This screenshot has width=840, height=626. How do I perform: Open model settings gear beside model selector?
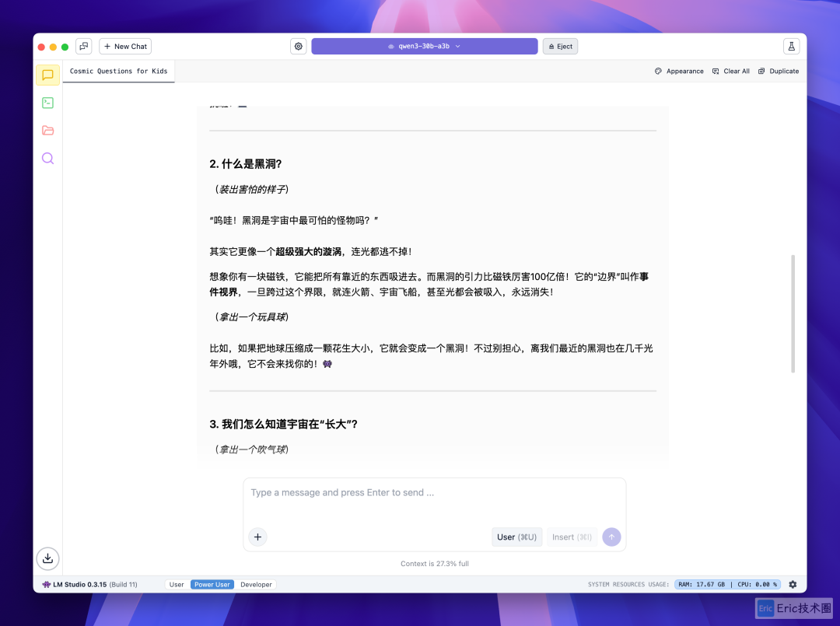(299, 47)
